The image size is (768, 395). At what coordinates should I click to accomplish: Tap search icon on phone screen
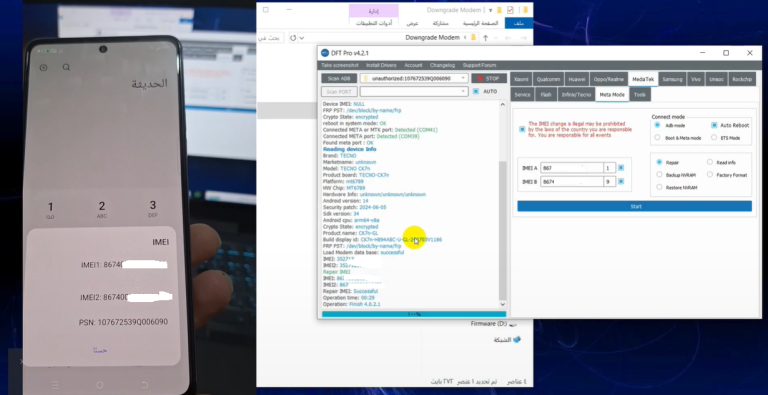coord(66,68)
